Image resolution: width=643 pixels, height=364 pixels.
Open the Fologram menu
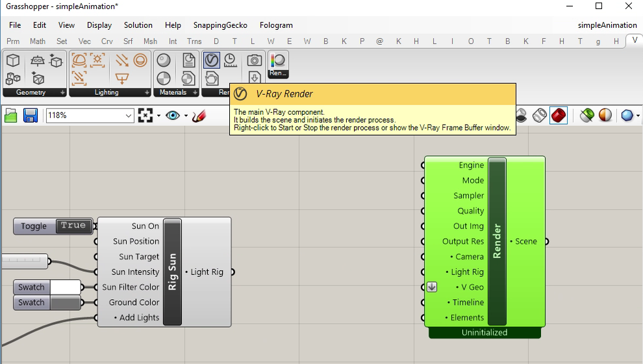point(276,25)
